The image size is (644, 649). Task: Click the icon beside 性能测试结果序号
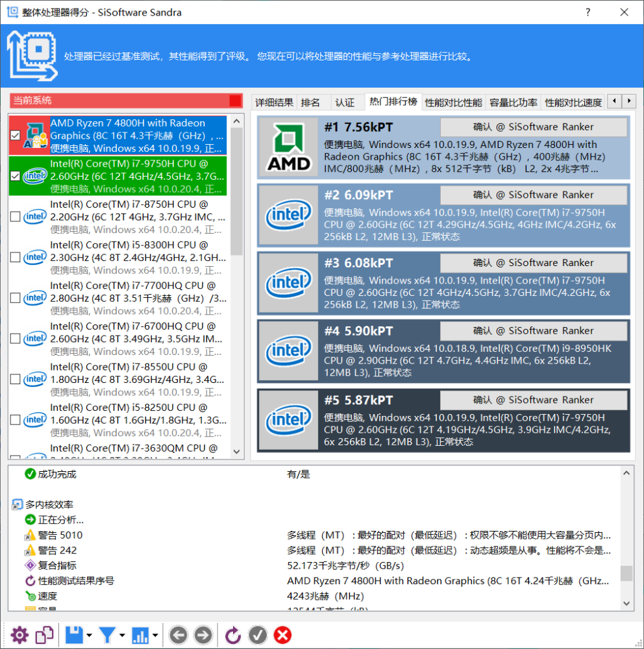tap(30, 581)
